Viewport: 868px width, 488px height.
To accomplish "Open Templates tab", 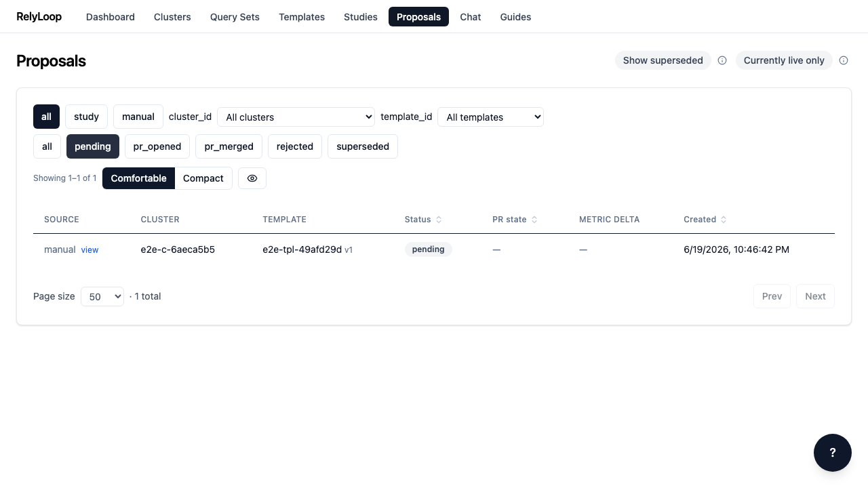I will point(302,17).
